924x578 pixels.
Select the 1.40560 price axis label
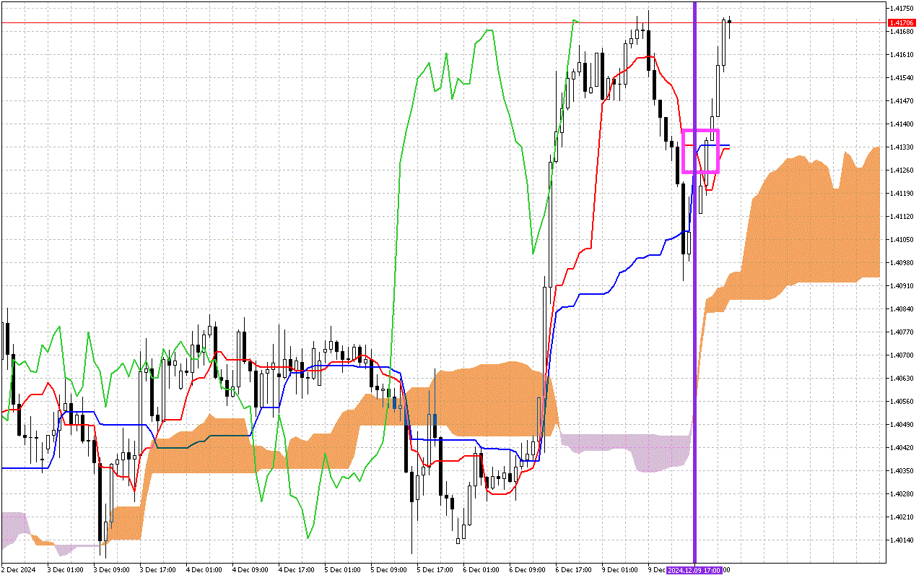click(x=901, y=402)
